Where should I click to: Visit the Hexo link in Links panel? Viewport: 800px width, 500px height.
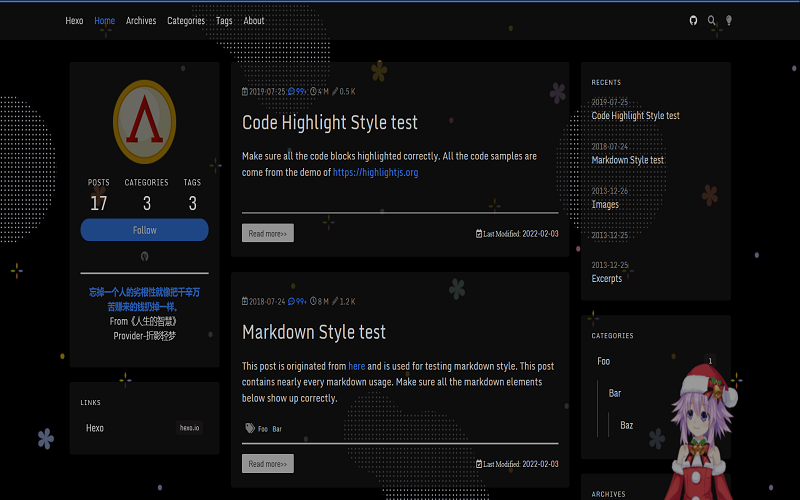[95, 428]
